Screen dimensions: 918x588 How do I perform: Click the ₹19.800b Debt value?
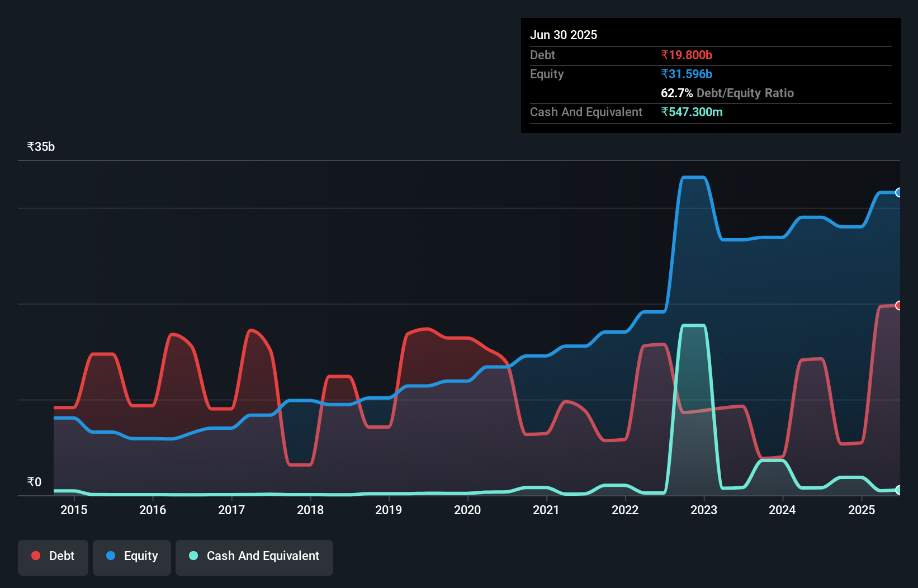[687, 55]
